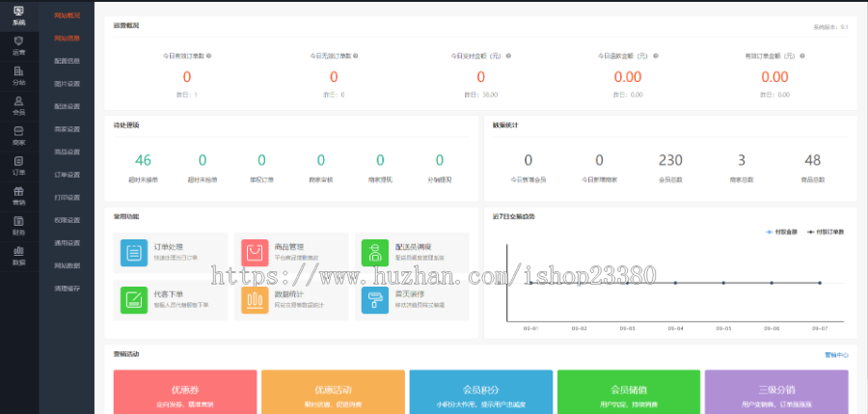This screenshot has height=414, width=868.
Task: Click the orange 数据统计 chart icon
Action: 255,300
